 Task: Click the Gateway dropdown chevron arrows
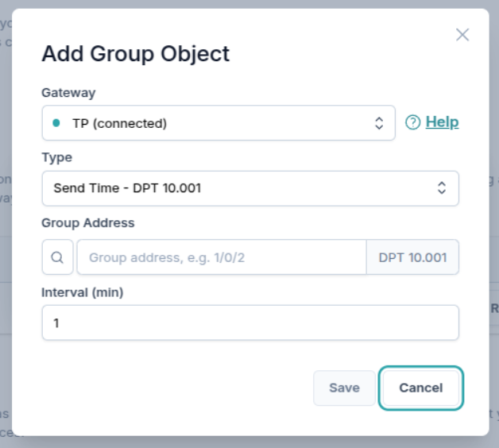tap(379, 123)
